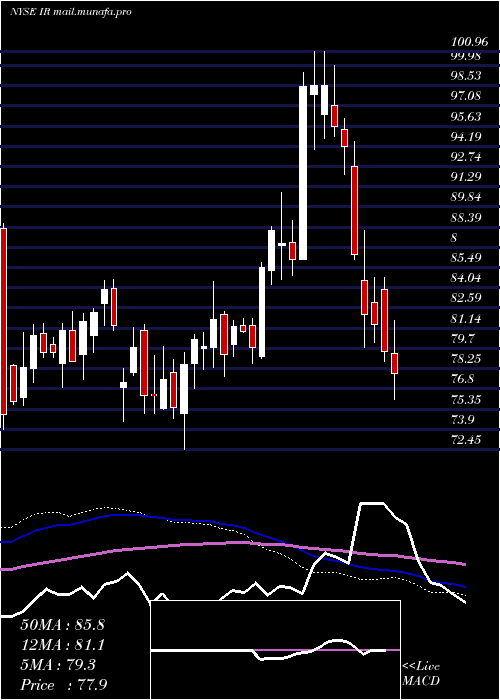Viewport: 500px width, 700px height.
Task: Select the 91.29 price axis label
Action: click(467, 177)
